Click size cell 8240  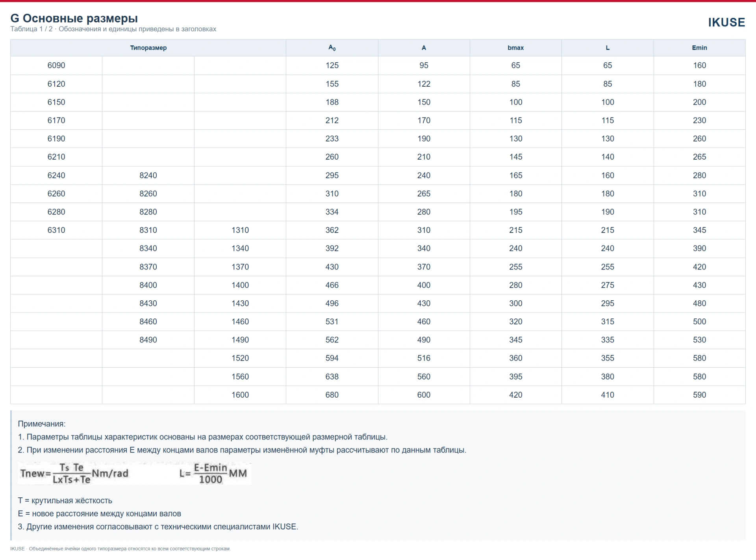pyautogui.click(x=148, y=175)
